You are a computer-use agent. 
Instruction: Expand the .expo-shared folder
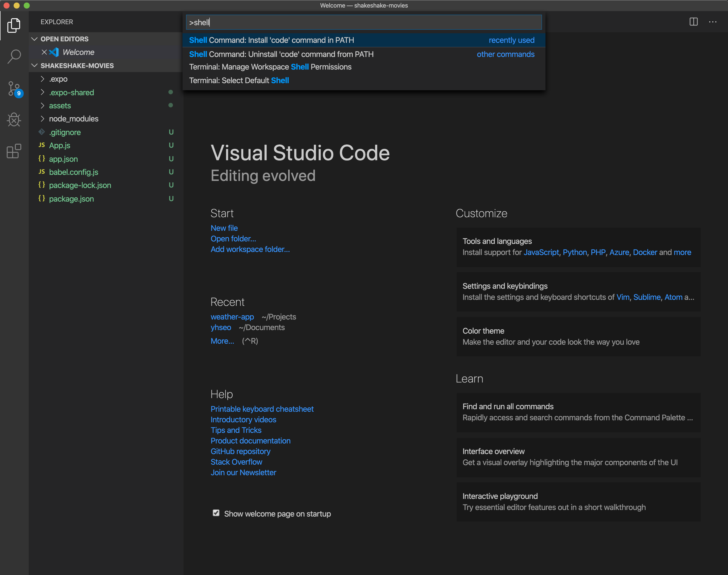point(42,92)
